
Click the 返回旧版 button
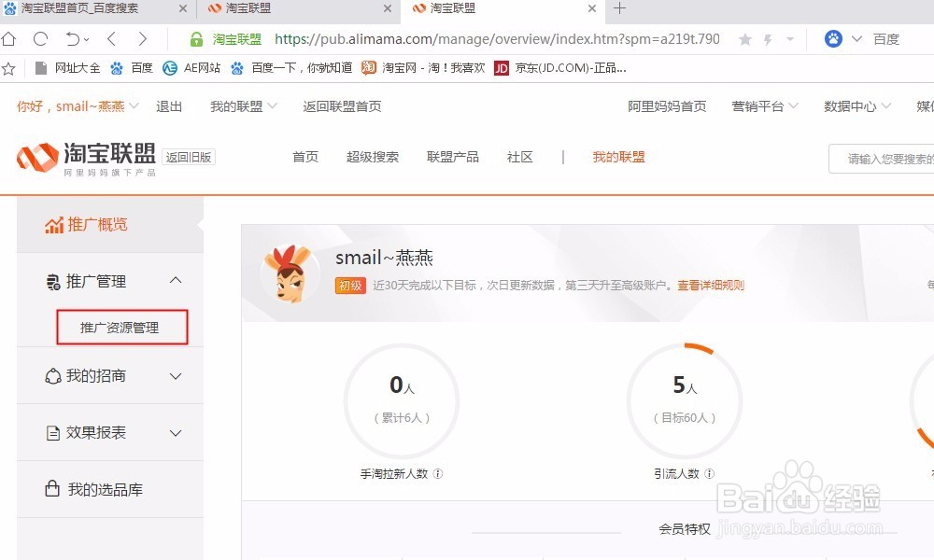point(189,157)
